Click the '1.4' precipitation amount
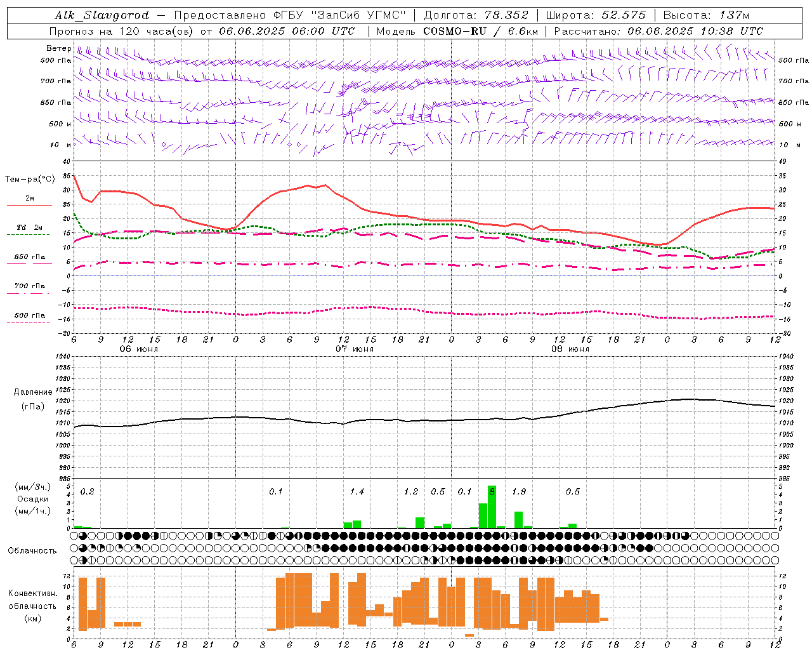812x650 pixels. [357, 492]
